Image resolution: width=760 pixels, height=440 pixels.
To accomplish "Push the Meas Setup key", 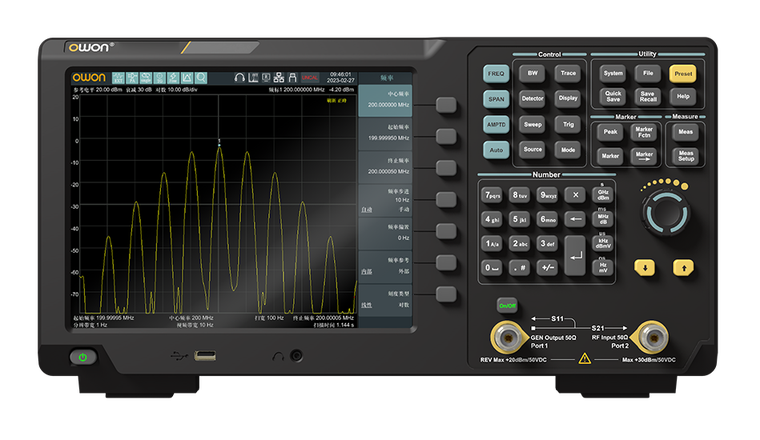I will coord(686,156).
